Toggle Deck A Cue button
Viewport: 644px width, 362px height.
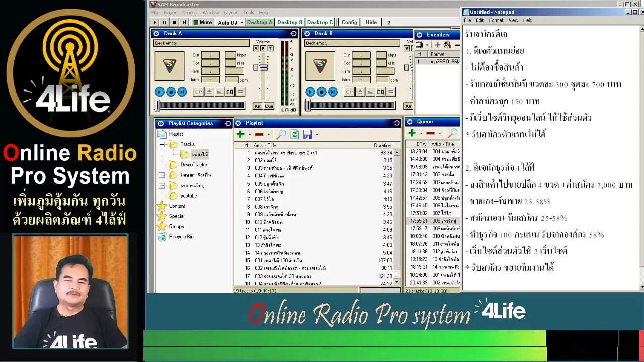point(269,106)
